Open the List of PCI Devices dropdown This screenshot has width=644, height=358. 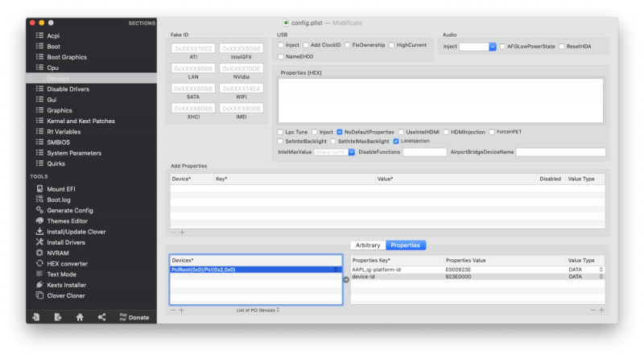coord(258,310)
